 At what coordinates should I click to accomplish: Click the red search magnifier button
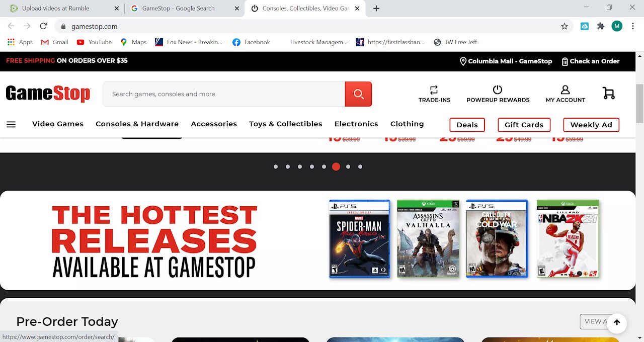click(x=358, y=94)
